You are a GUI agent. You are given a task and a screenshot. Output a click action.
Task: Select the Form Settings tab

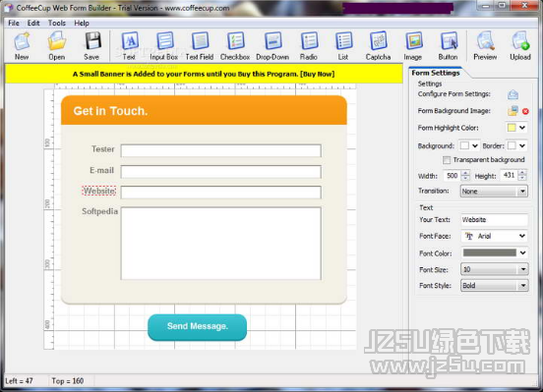pyautogui.click(x=436, y=73)
